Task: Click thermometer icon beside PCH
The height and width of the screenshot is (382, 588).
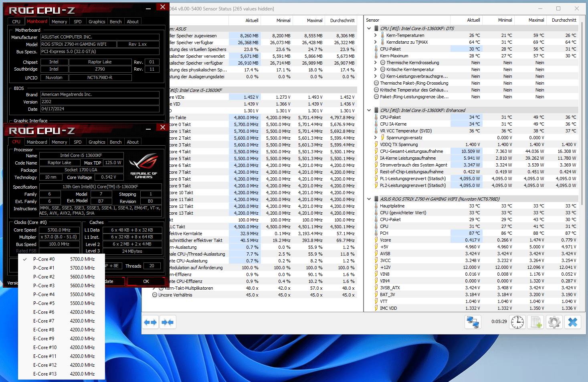Action: point(376,233)
